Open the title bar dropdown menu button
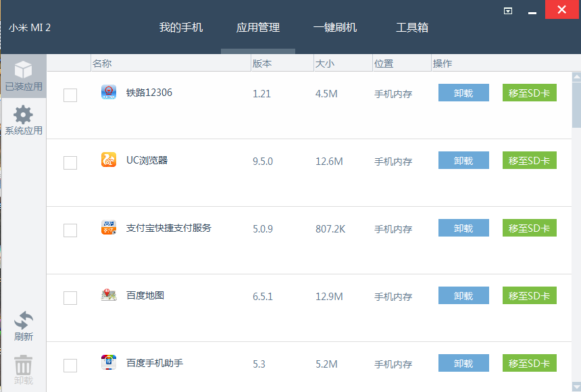 click(508, 11)
